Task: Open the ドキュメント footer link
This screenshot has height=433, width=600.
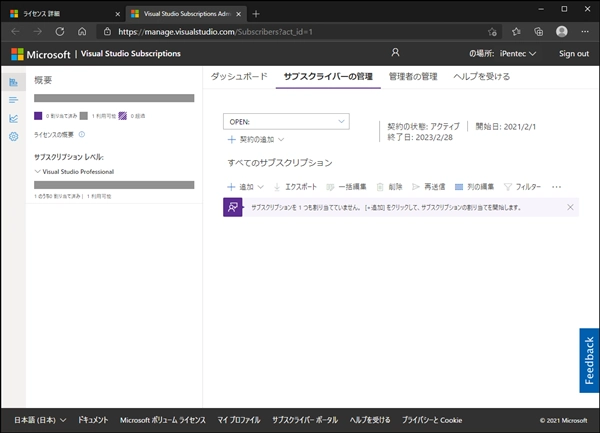Action: point(93,420)
